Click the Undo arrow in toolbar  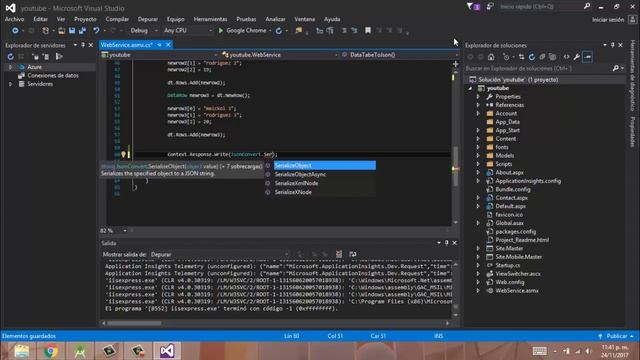pos(96,31)
